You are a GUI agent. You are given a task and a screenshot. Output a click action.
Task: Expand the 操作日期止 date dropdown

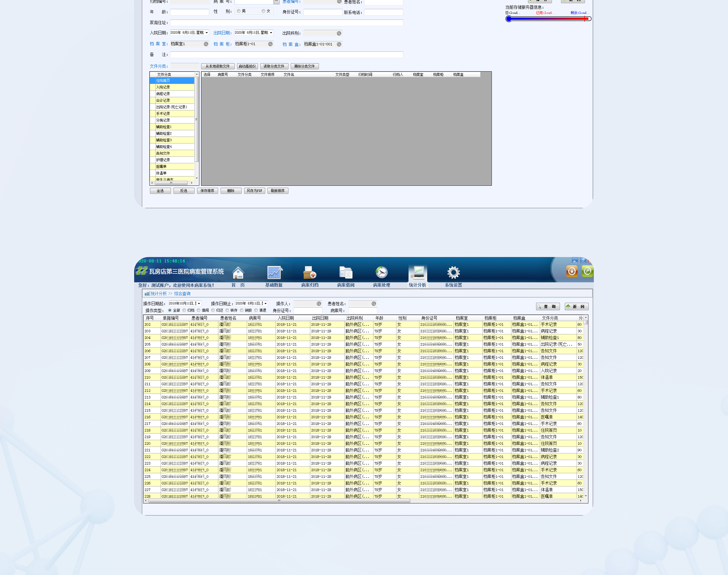[265, 304]
